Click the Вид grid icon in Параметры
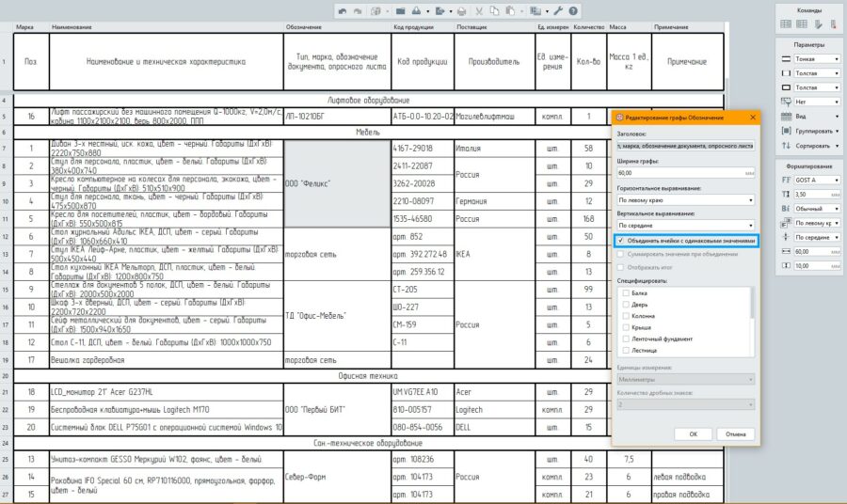Image resolution: width=847 pixels, height=504 pixels. (x=786, y=116)
